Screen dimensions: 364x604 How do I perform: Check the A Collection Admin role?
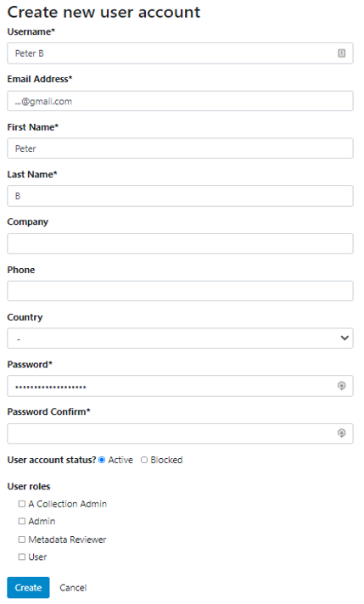coord(22,504)
